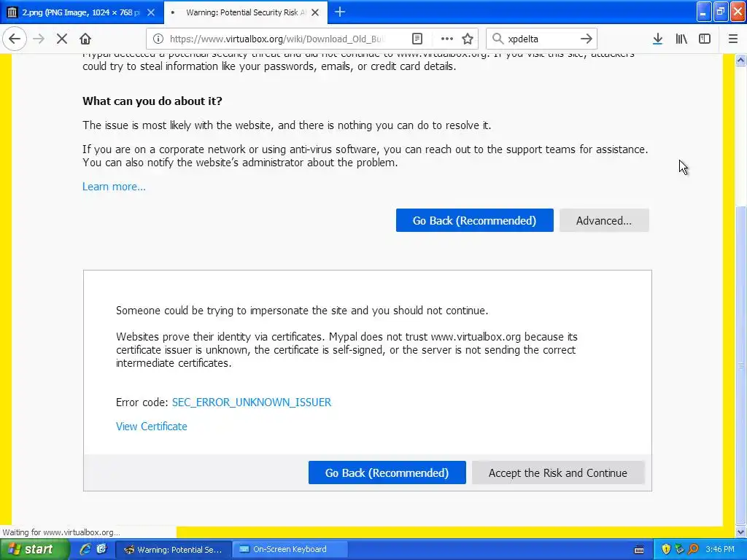Launch Internet Explorer from quick launch
747x560 pixels.
(85, 549)
